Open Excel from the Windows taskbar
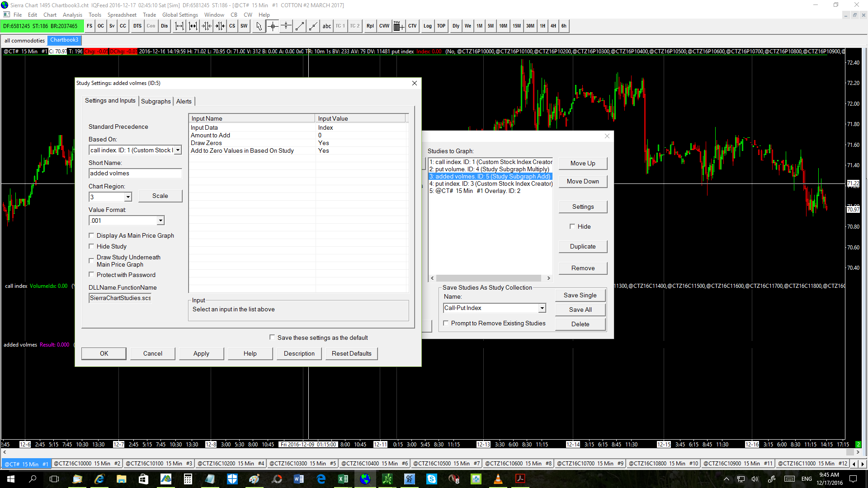 (x=343, y=479)
